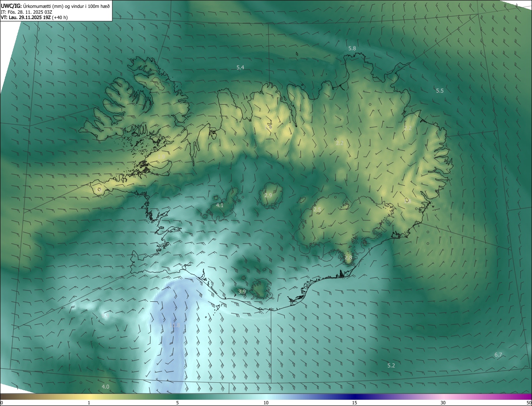Click the 2.8 value label on the map
The width and height of the screenshot is (532, 406).
tap(348, 257)
